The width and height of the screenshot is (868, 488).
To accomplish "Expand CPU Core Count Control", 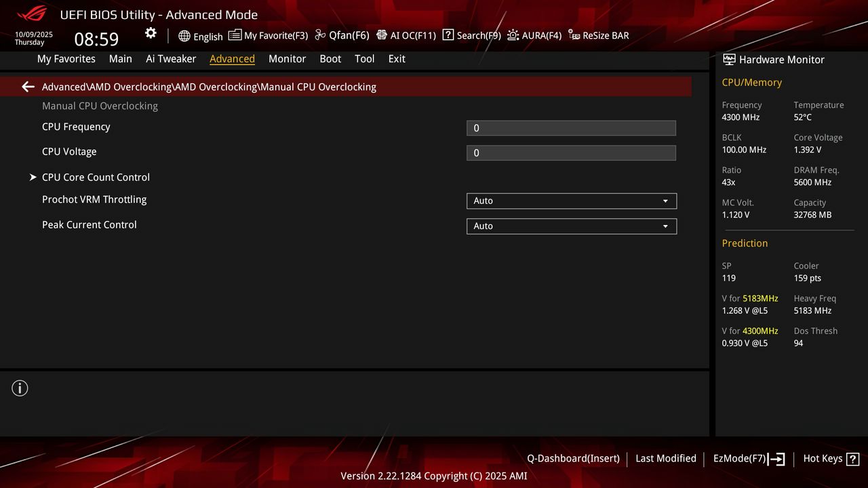I will 95,177.
